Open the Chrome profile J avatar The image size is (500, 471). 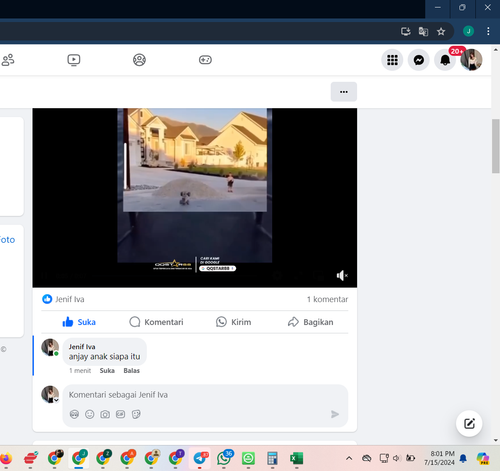click(x=468, y=31)
